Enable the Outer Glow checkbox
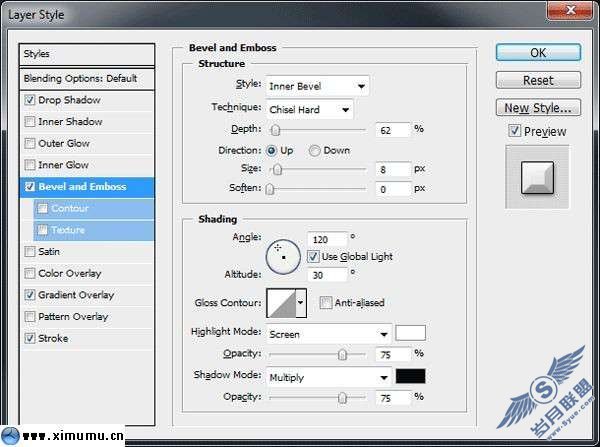600x447 pixels. pos(29,144)
